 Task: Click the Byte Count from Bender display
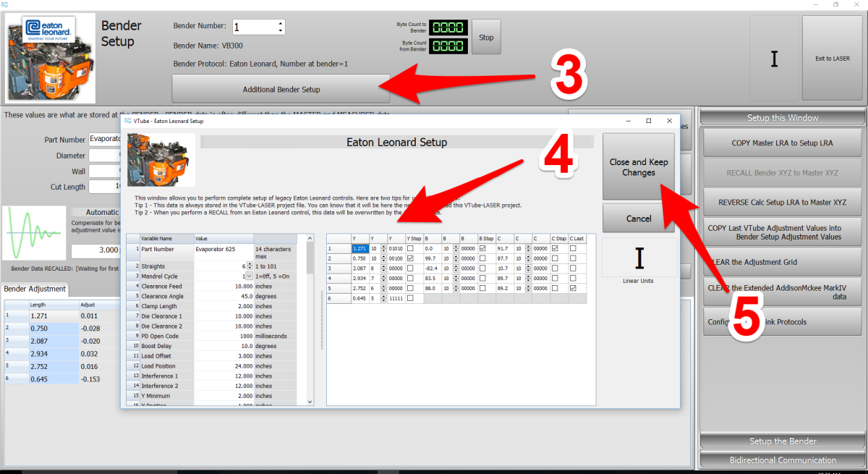pyautogui.click(x=448, y=46)
